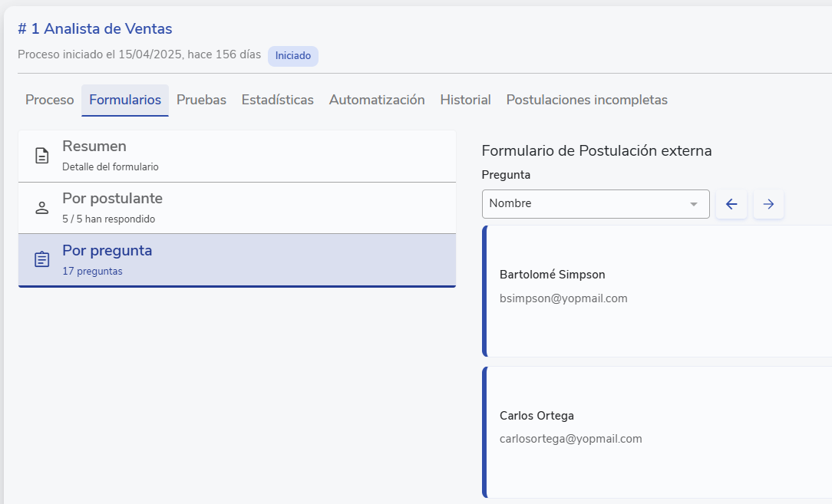Go to next question with right arrow
This screenshot has height=504, width=832.
[x=768, y=204]
